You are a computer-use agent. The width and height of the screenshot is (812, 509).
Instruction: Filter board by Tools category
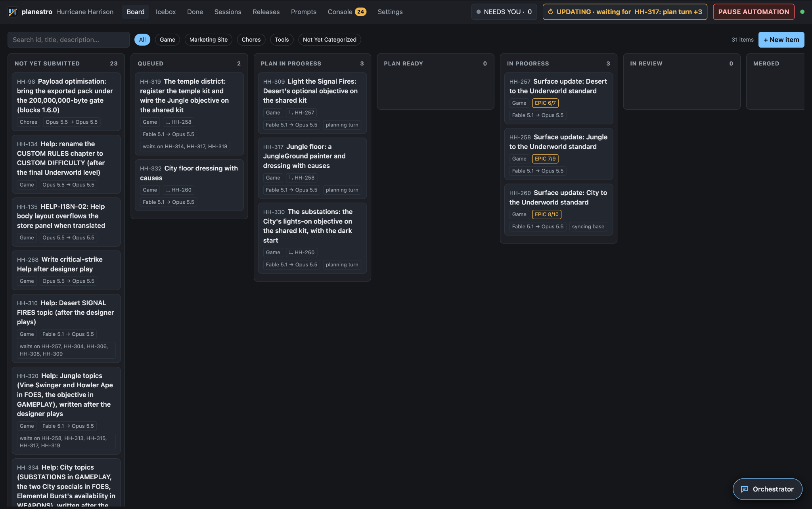[282, 40]
